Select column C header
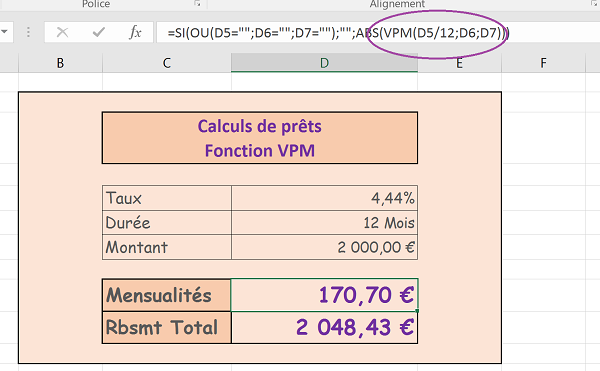Viewport: 600px width, 371px height. [x=167, y=63]
